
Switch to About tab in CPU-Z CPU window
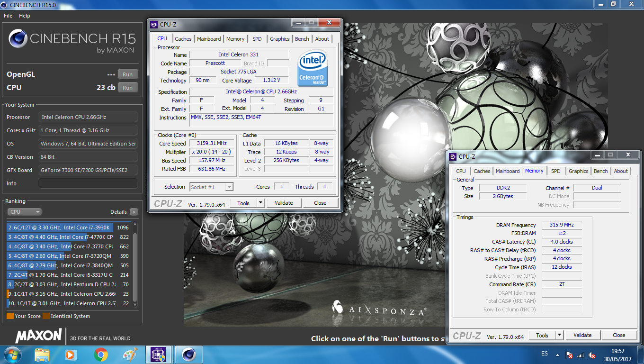point(322,39)
